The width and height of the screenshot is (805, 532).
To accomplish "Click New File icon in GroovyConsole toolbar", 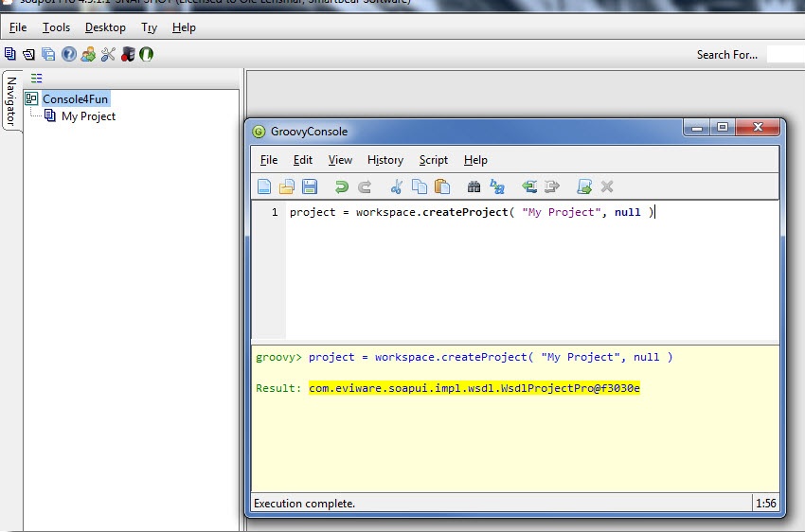I will pos(264,186).
